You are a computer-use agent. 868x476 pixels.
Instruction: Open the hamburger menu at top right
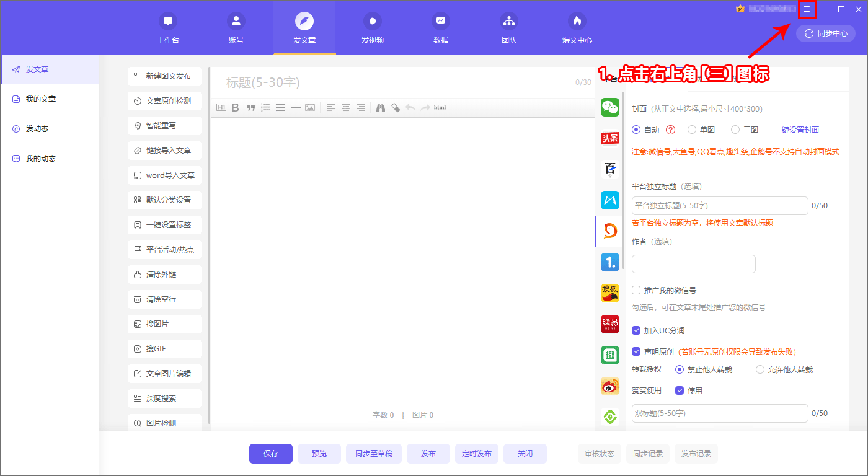[x=807, y=9]
